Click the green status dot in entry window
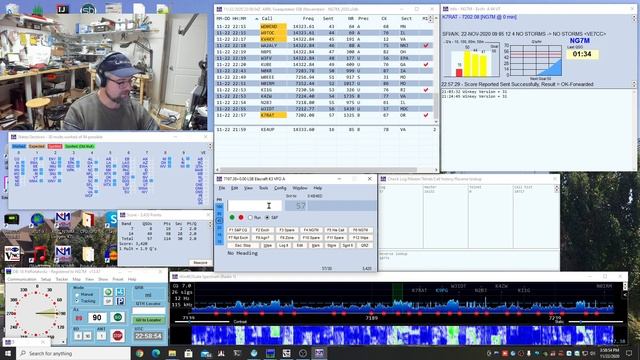Image resolution: width=640 pixels, height=360 pixels. [232, 218]
